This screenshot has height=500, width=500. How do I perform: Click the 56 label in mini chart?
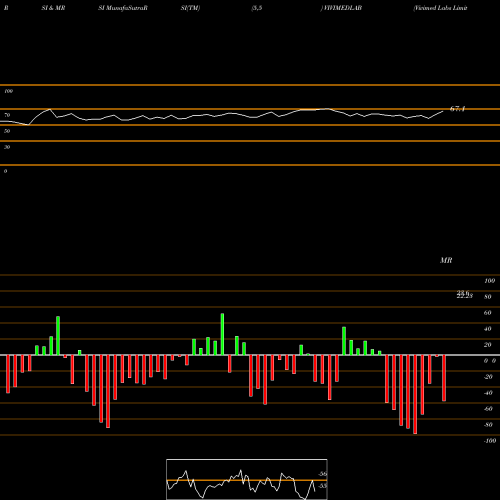pyautogui.click(x=322, y=474)
